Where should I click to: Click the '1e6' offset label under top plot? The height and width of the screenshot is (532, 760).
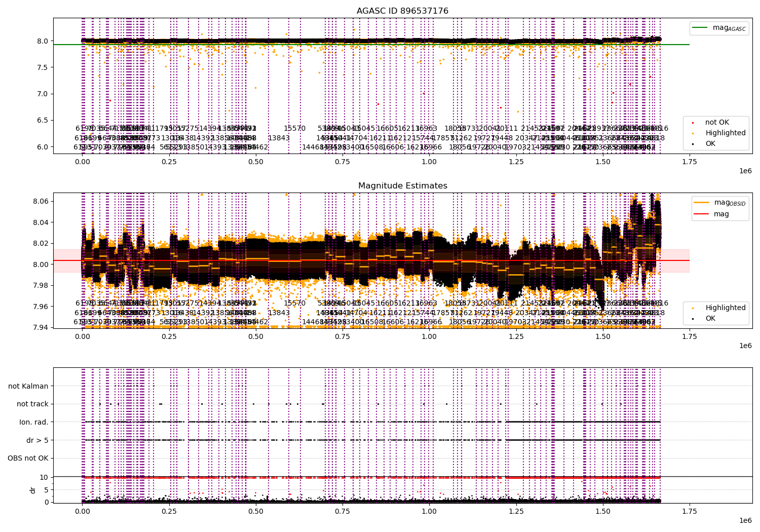coord(745,171)
